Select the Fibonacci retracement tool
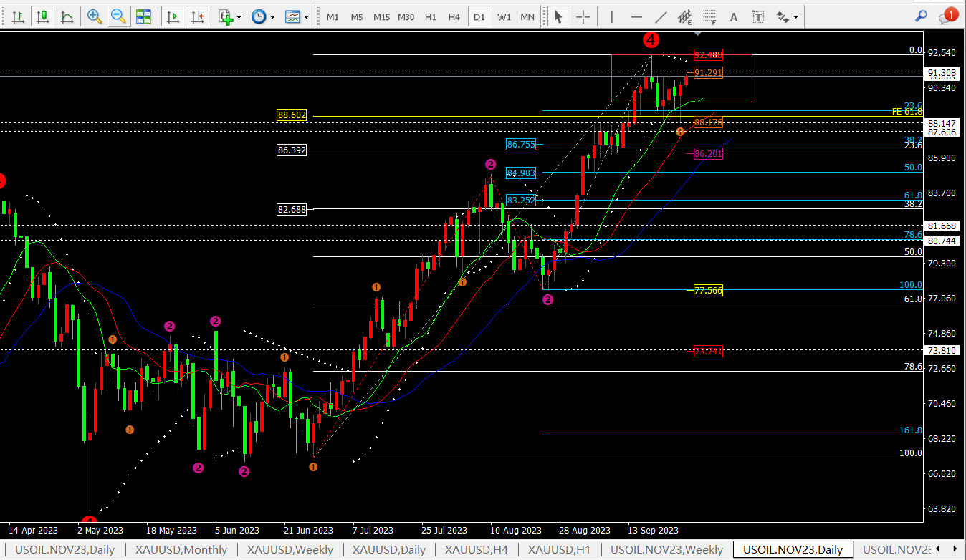966x560 pixels. click(x=709, y=16)
